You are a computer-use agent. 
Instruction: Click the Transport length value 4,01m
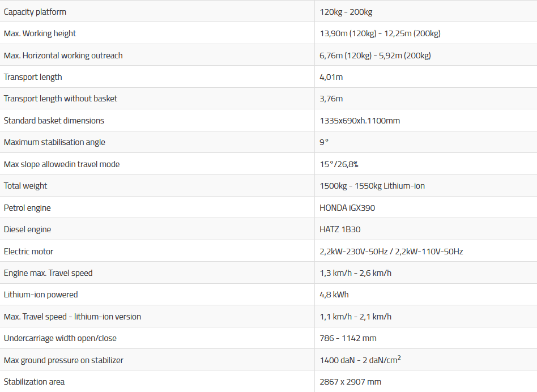331,77
